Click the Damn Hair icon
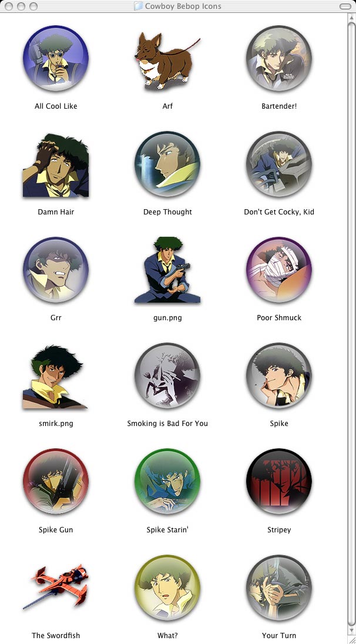The width and height of the screenshot is (356, 644). point(56,165)
